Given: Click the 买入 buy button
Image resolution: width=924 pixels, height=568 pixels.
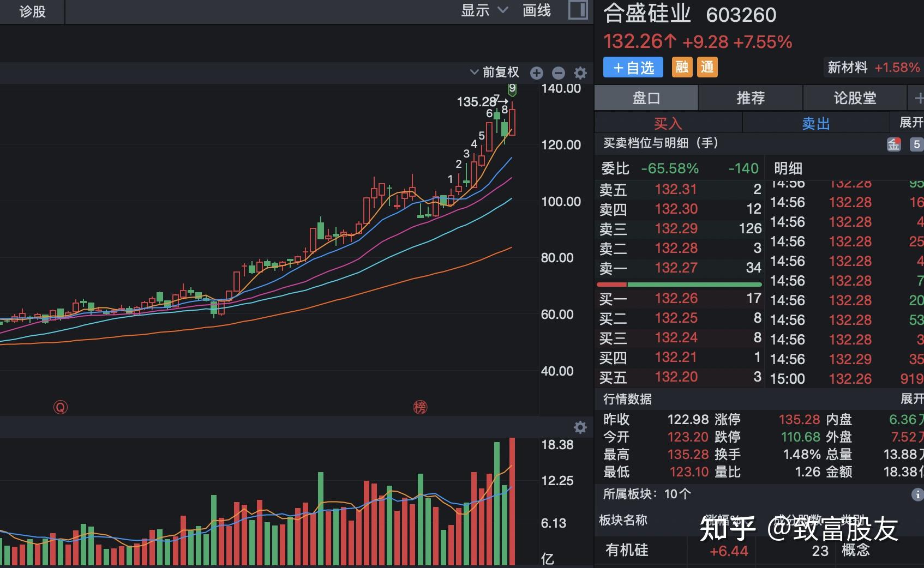Looking at the screenshot, I should [x=668, y=123].
